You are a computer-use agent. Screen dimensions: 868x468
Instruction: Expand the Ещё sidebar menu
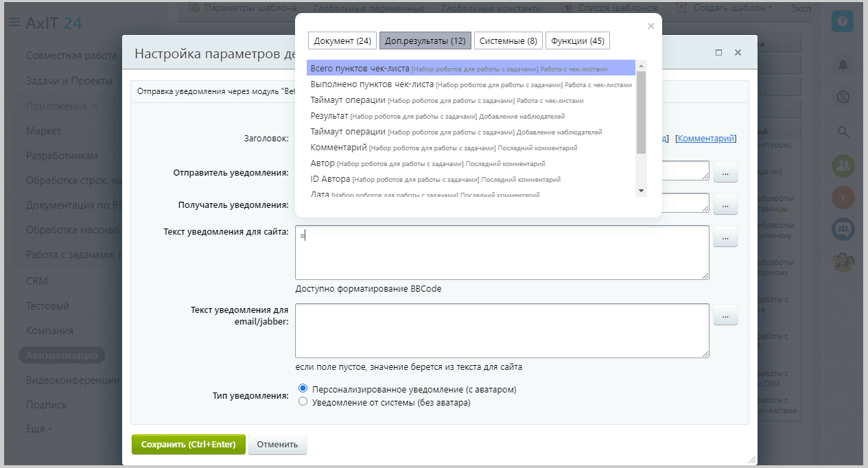click(x=40, y=429)
